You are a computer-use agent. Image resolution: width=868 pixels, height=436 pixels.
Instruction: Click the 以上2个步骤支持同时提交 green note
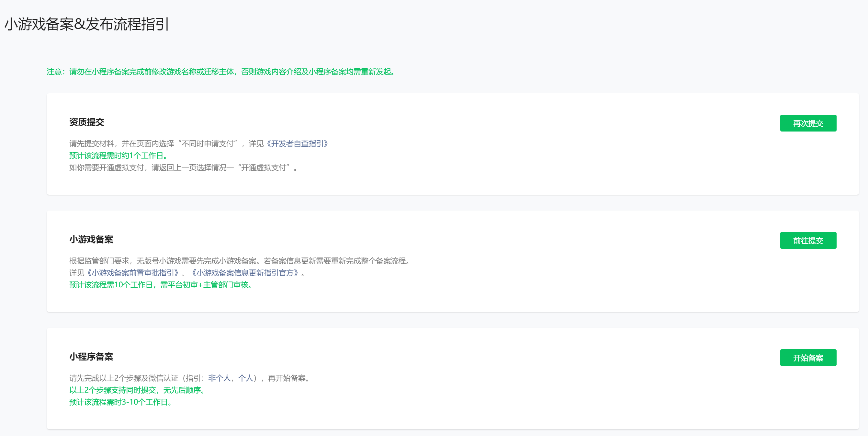coord(137,390)
